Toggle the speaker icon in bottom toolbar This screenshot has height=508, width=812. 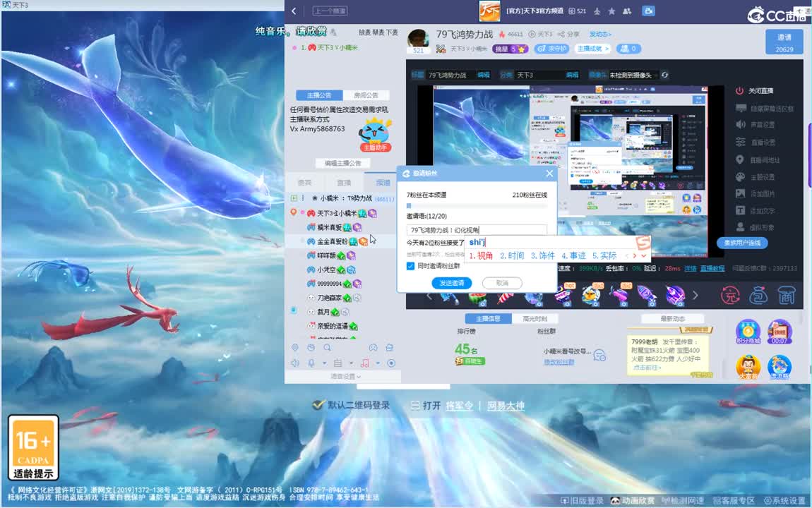[294, 363]
